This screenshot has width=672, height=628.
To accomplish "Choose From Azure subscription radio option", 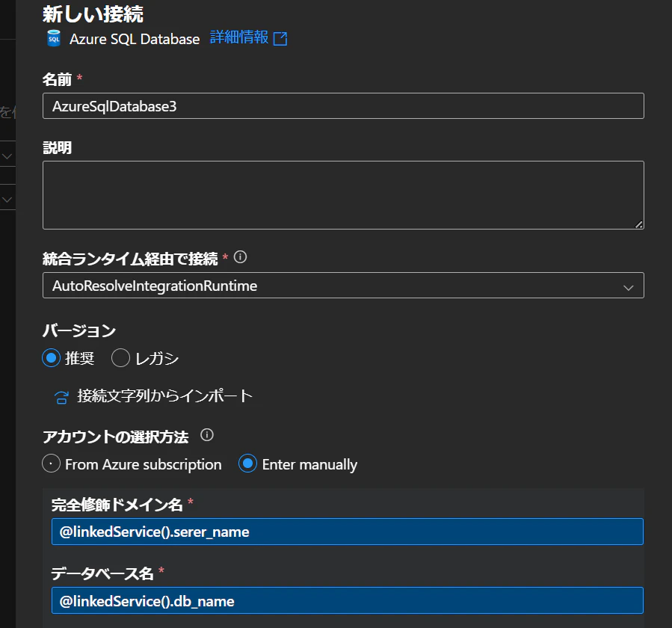I will point(51,464).
